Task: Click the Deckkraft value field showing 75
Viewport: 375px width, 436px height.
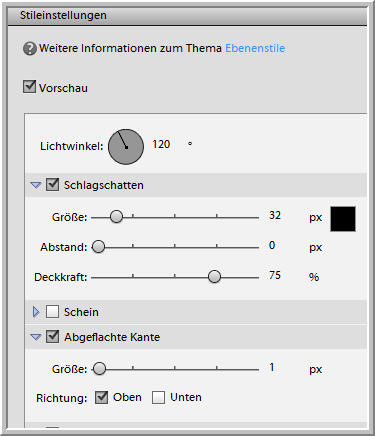Action: 275,275
